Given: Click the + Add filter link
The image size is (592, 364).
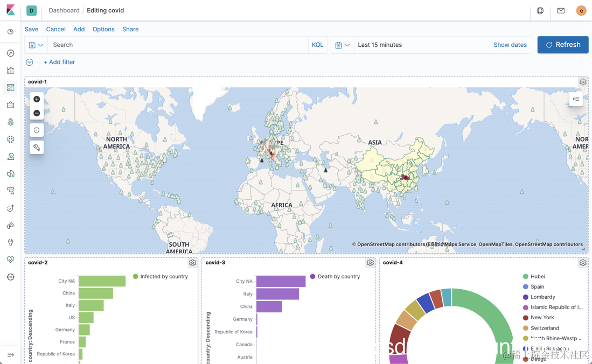Looking at the screenshot, I should click(59, 62).
